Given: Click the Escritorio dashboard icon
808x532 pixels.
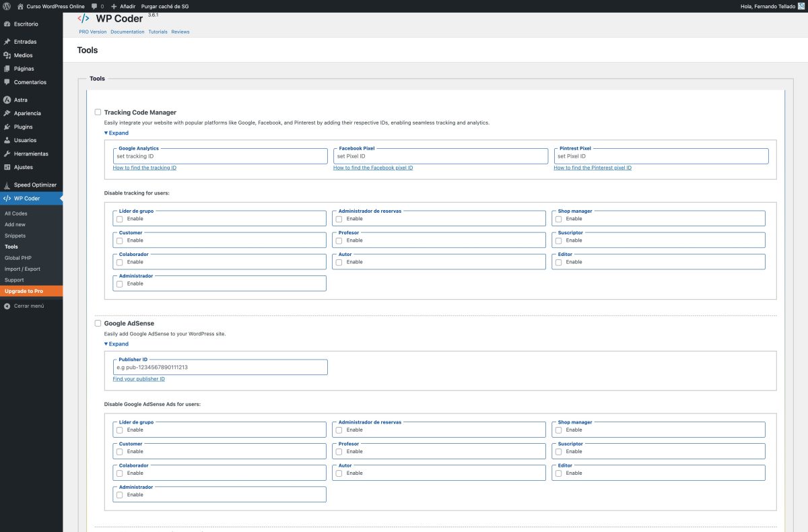Looking at the screenshot, I should tap(7, 24).
